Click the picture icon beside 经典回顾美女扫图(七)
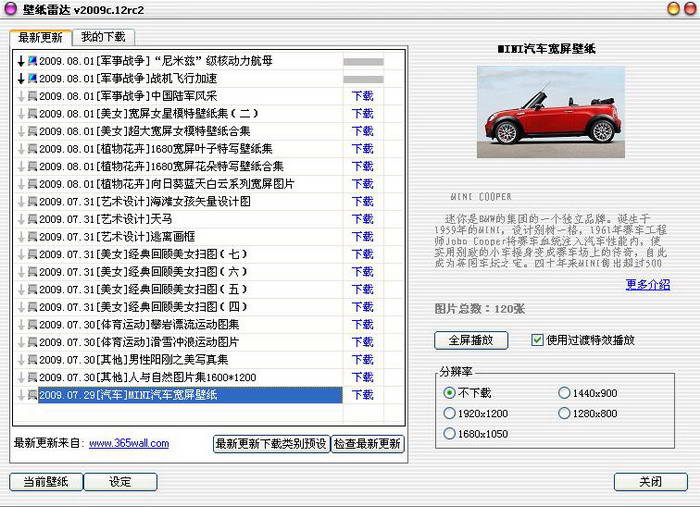 (x=33, y=254)
